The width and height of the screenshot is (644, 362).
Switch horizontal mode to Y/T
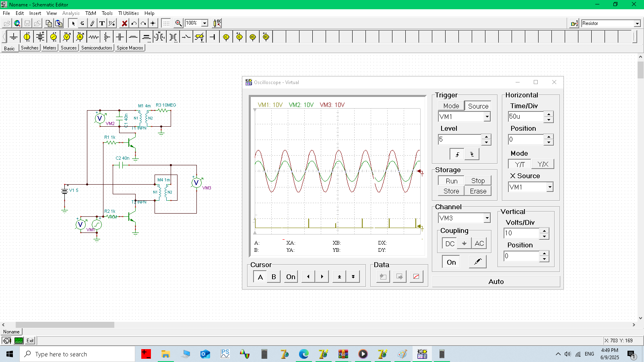pyautogui.click(x=520, y=164)
